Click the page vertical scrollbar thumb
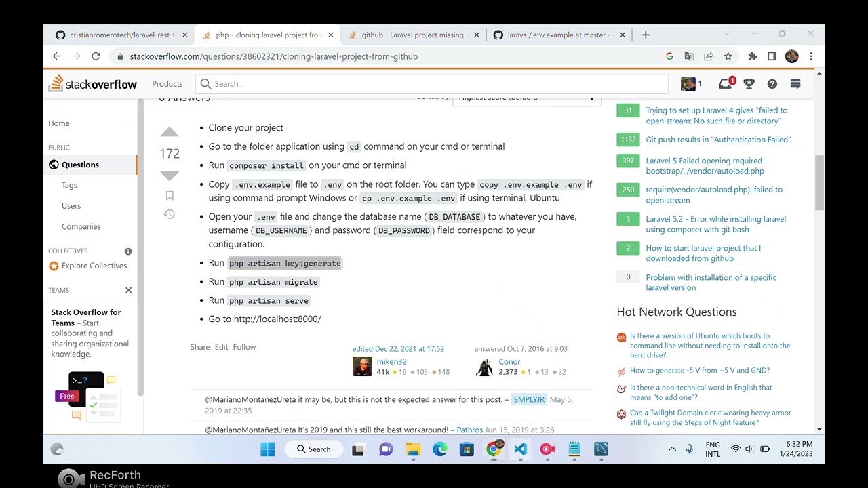 [819, 183]
